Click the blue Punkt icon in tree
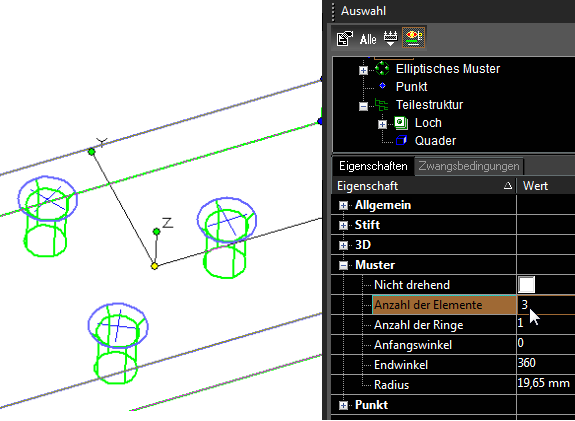This screenshot has width=575, height=421. (382, 86)
